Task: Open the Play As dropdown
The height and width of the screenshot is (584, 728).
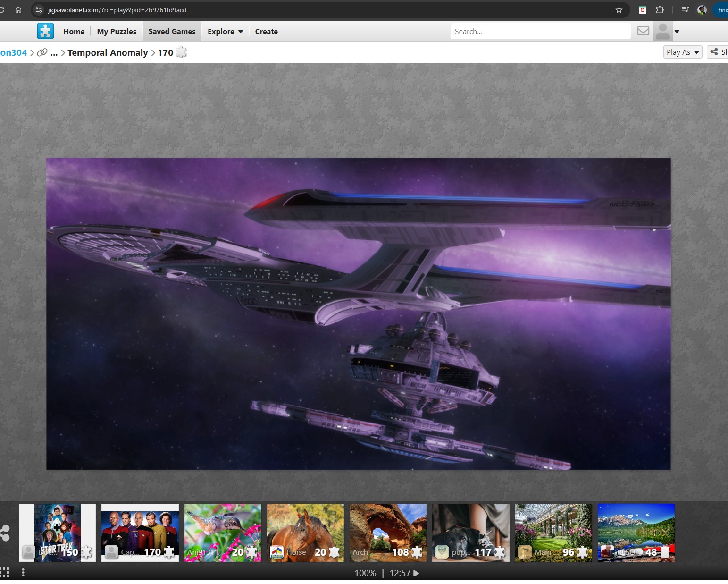Action: 682,52
